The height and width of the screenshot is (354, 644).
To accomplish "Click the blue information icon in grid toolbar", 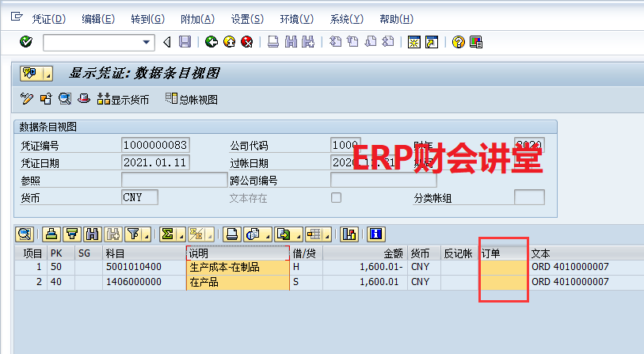I will coord(375,234).
